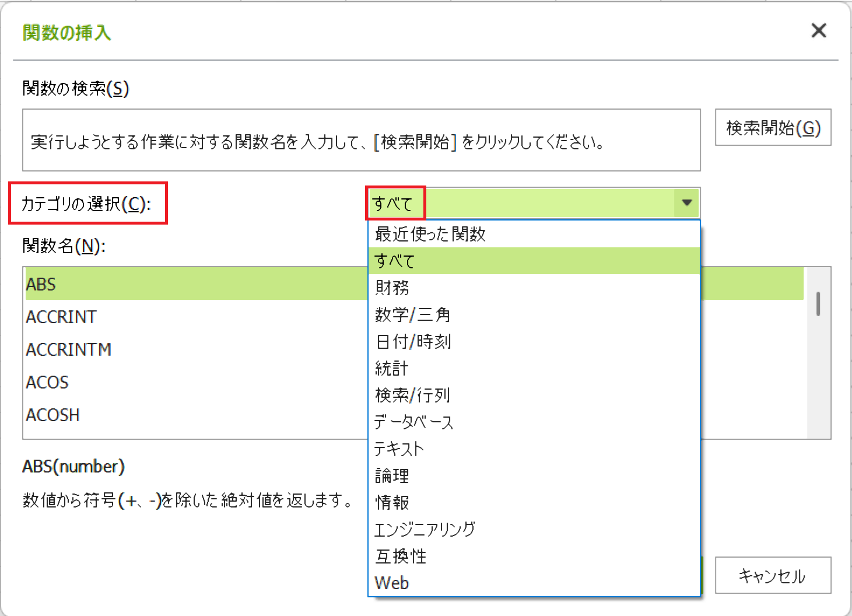This screenshot has height=616, width=852.
Task: Select the 論理 category option
Action: tap(392, 475)
